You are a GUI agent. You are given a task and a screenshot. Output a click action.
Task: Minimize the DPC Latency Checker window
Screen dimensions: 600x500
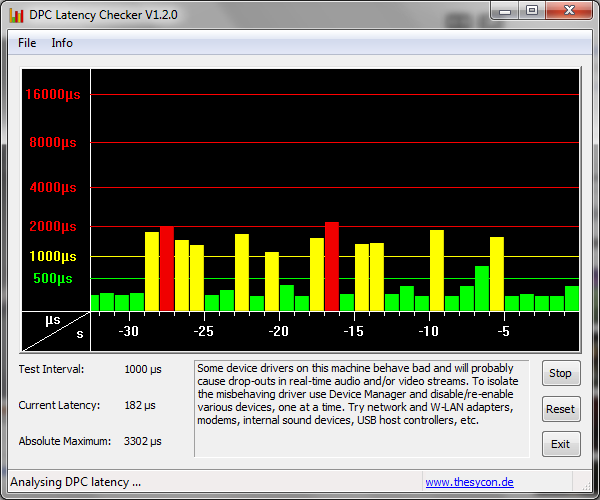pos(505,11)
